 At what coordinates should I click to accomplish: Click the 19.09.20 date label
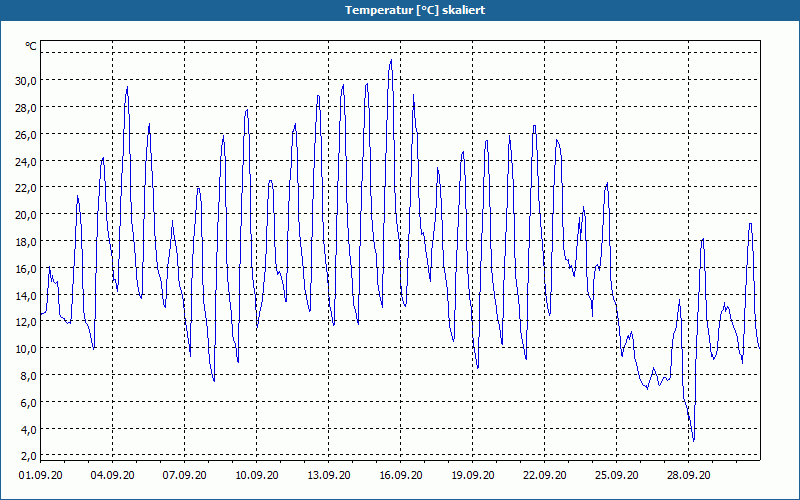[x=472, y=475]
